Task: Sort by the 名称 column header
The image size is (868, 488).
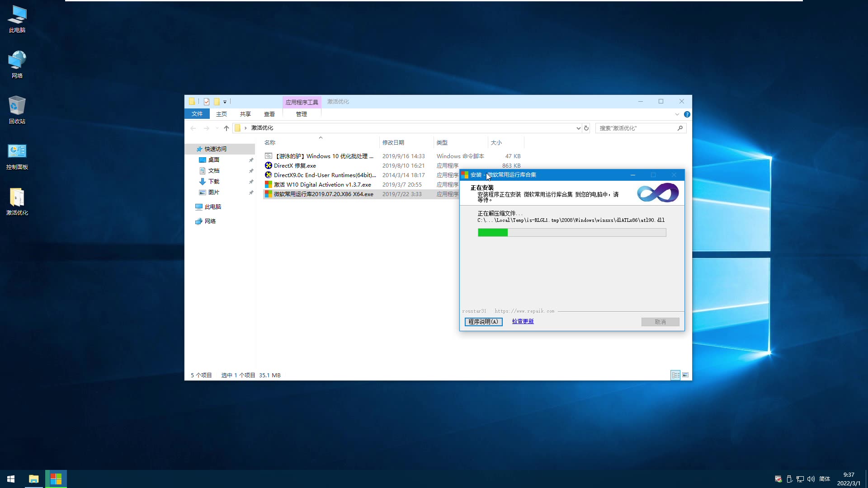Action: click(321, 143)
